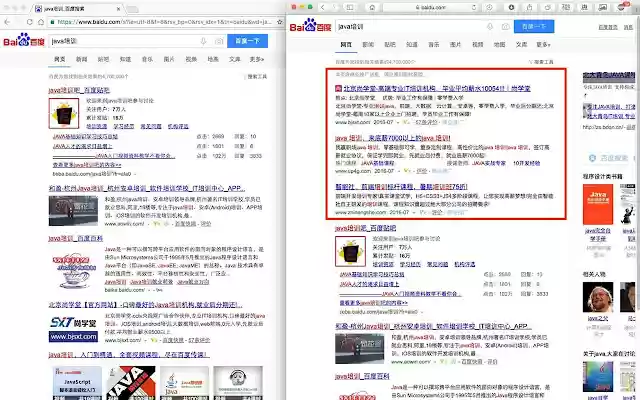Open 北京尚学堂【官方网站】 result in Chrome
640x400 pixels.
pos(145,305)
